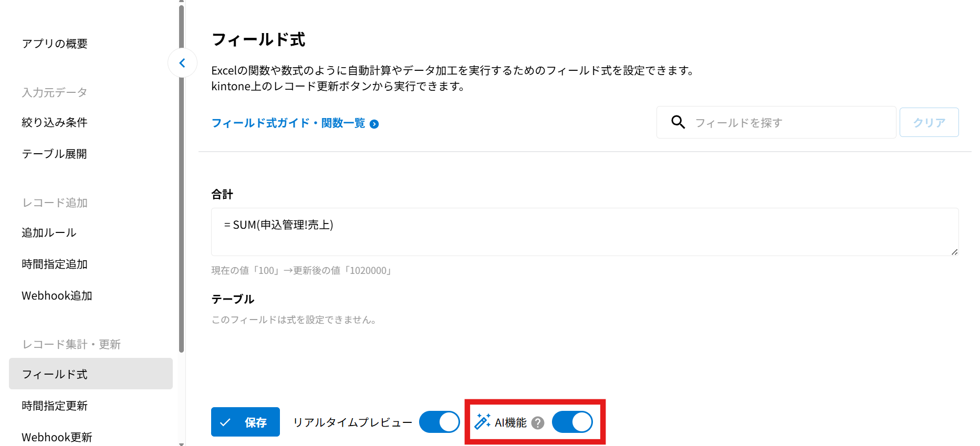Collapse the sidebar with the chevron button

(x=182, y=63)
